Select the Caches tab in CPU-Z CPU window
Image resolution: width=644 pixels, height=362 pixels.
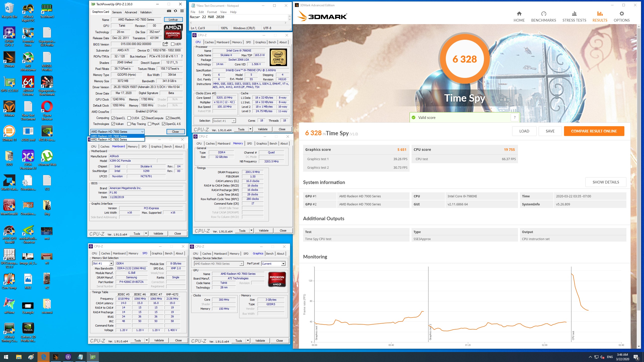pyautogui.click(x=209, y=42)
